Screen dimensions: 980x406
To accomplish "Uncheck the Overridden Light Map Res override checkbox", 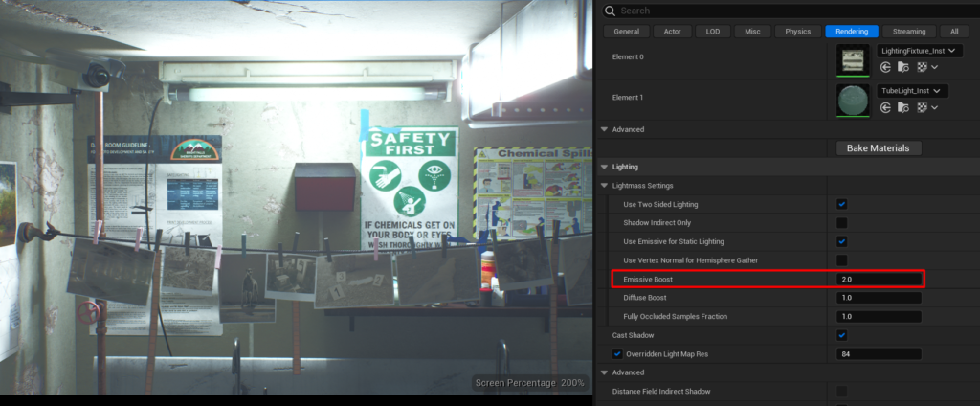I will click(617, 354).
